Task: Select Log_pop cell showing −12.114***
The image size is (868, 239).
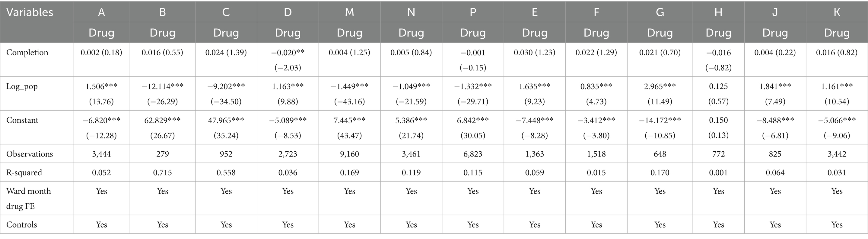Action: tap(162, 86)
